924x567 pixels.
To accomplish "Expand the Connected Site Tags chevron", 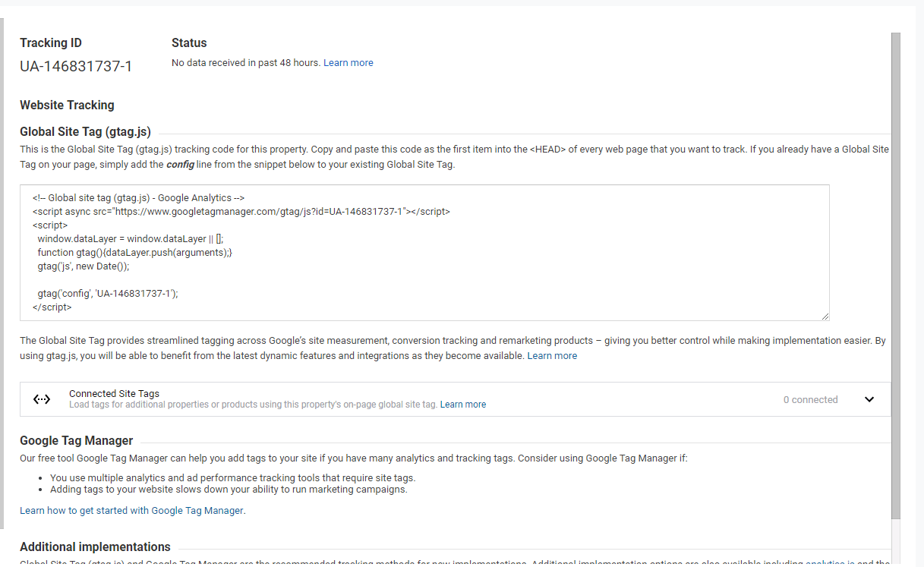I will click(x=869, y=399).
